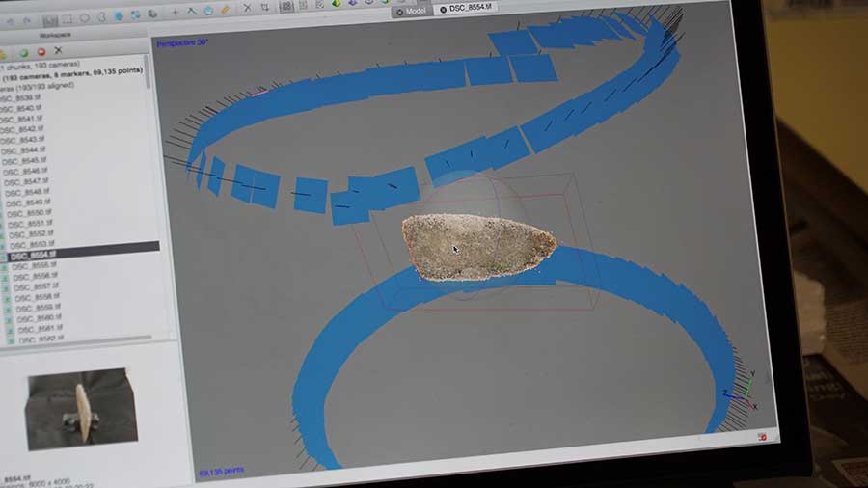The width and height of the screenshot is (868, 488).
Task: Switch to the Model tab
Action: click(411, 11)
